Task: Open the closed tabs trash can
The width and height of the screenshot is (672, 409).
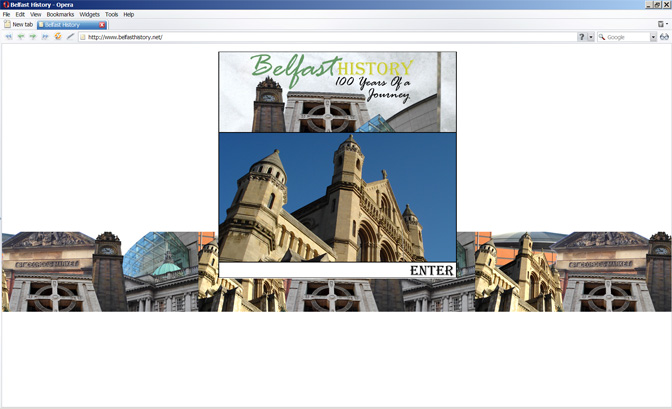Action: pos(661,24)
